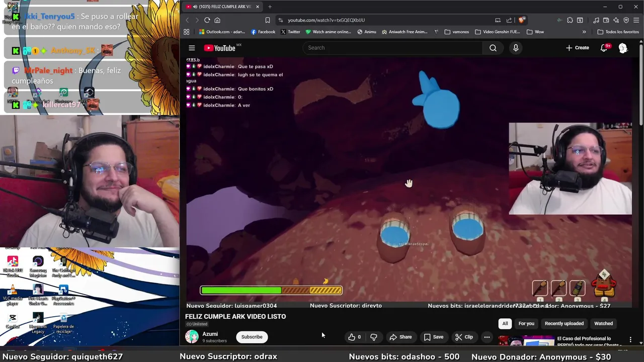The height and width of the screenshot is (362, 644).
Task: Open TikTok LIVE Studio desktop shortcut
Action: [x=13, y=266]
